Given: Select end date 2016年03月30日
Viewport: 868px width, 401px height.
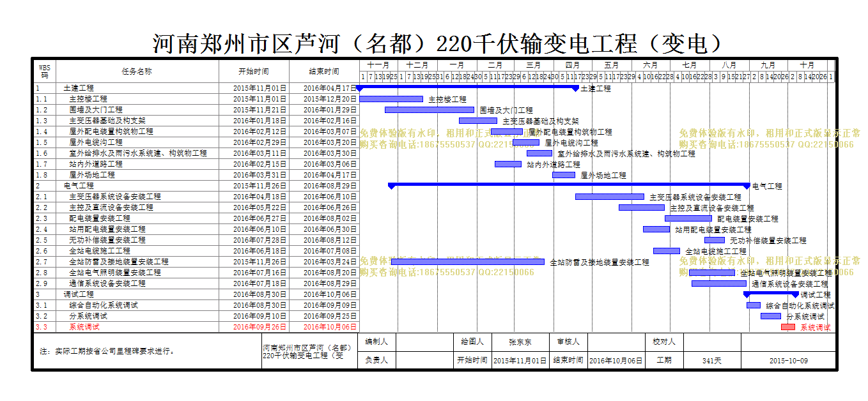Looking at the screenshot, I should (x=330, y=153).
